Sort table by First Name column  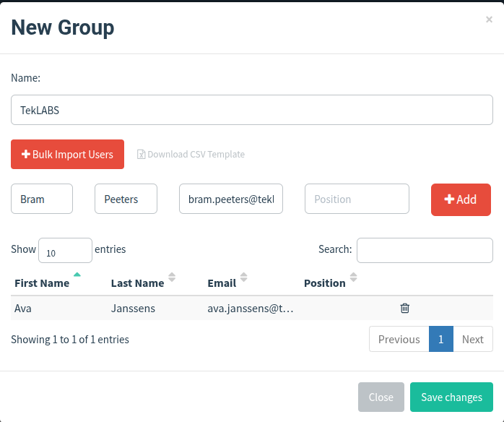(42, 283)
